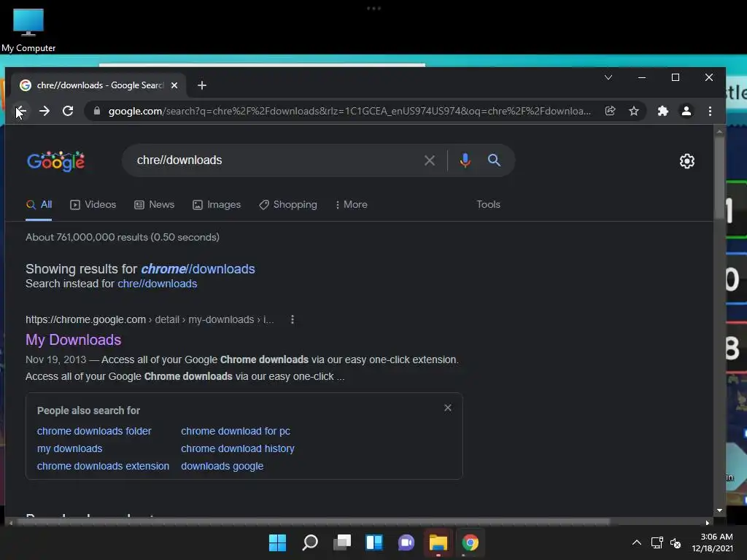The height and width of the screenshot is (560, 747).
Task: Bookmark this page with the star icon
Action: (634, 111)
